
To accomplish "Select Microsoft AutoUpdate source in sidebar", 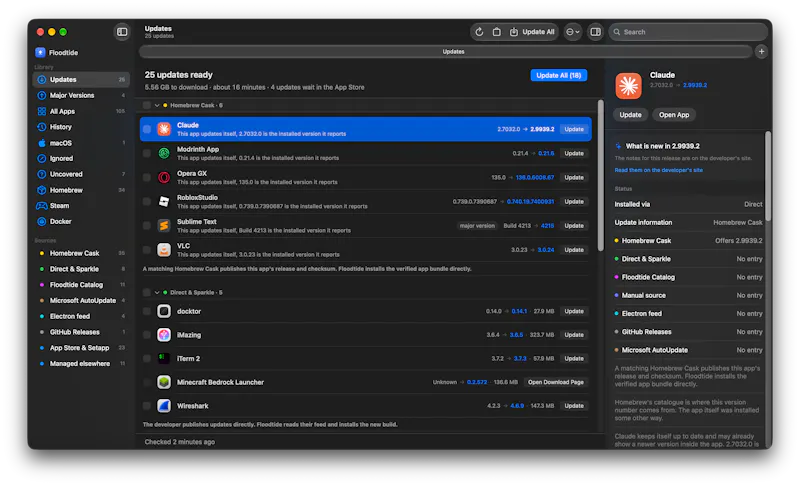I will [82, 300].
